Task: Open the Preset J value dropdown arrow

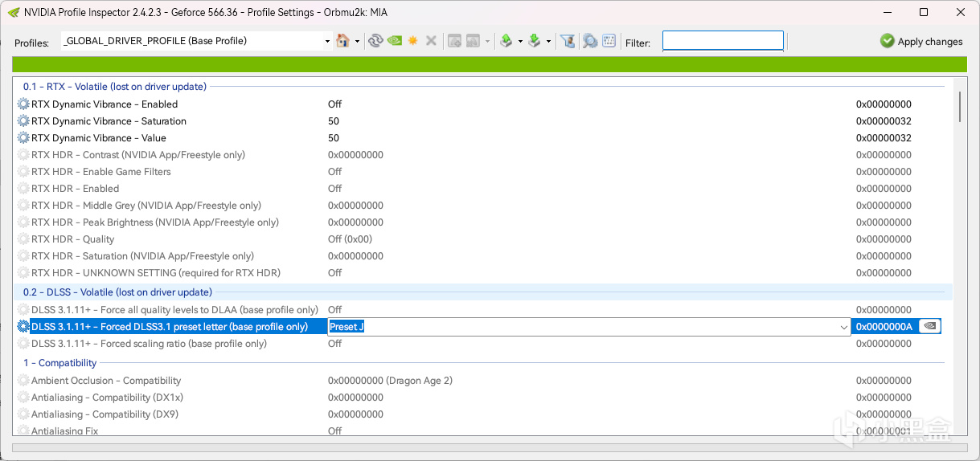Action: [843, 327]
